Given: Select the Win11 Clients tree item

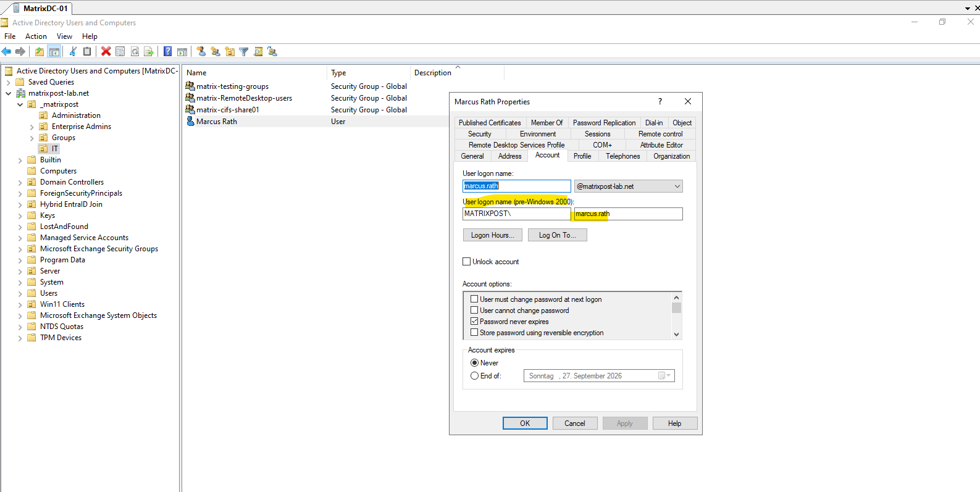Looking at the screenshot, I should [62, 304].
